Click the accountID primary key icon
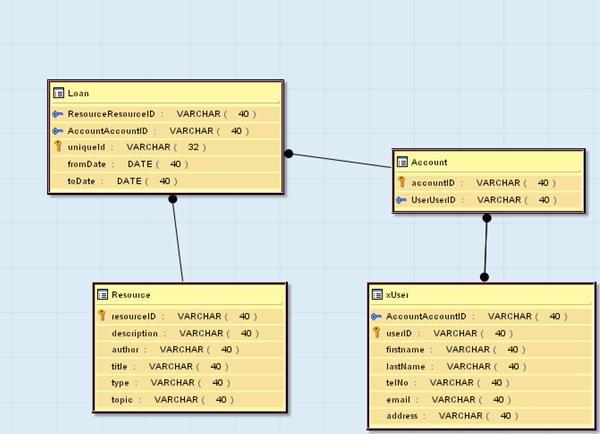 402,183
